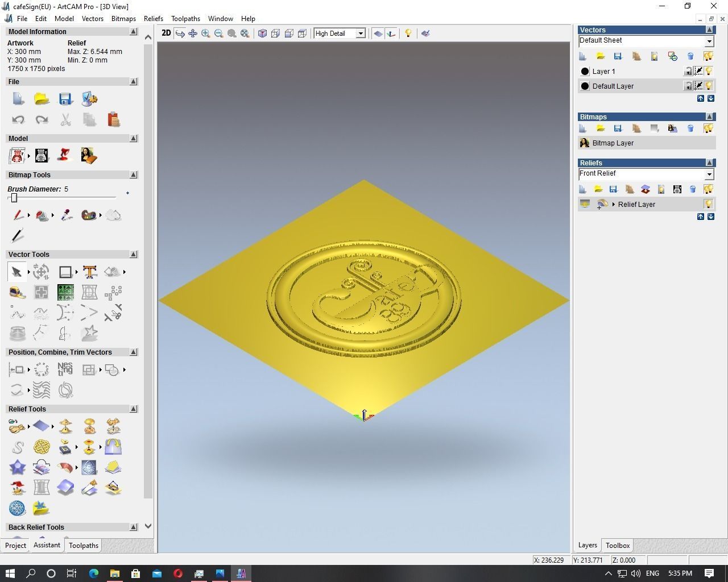Click the Mona Lisa model icon
Image resolution: width=728 pixels, height=582 pixels.
click(89, 155)
